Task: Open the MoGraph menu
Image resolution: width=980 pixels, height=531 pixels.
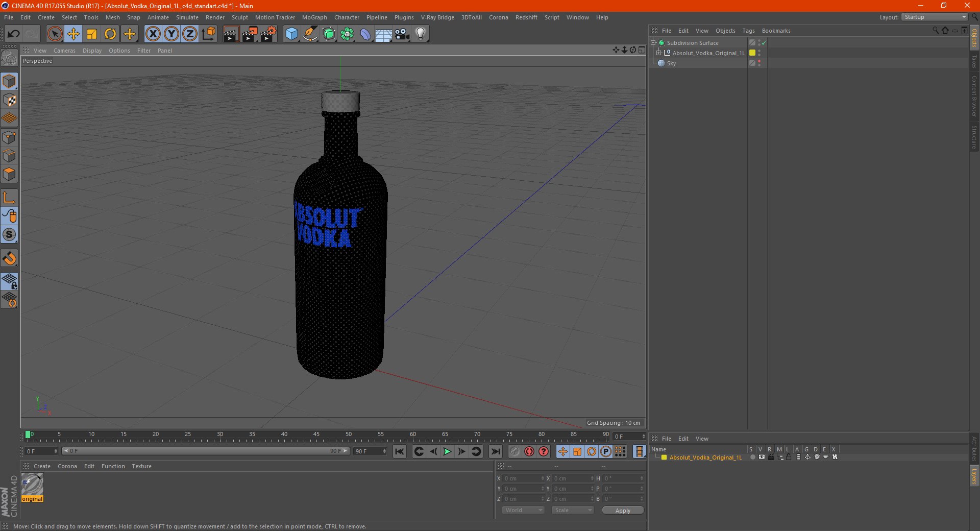Action: 314,17
